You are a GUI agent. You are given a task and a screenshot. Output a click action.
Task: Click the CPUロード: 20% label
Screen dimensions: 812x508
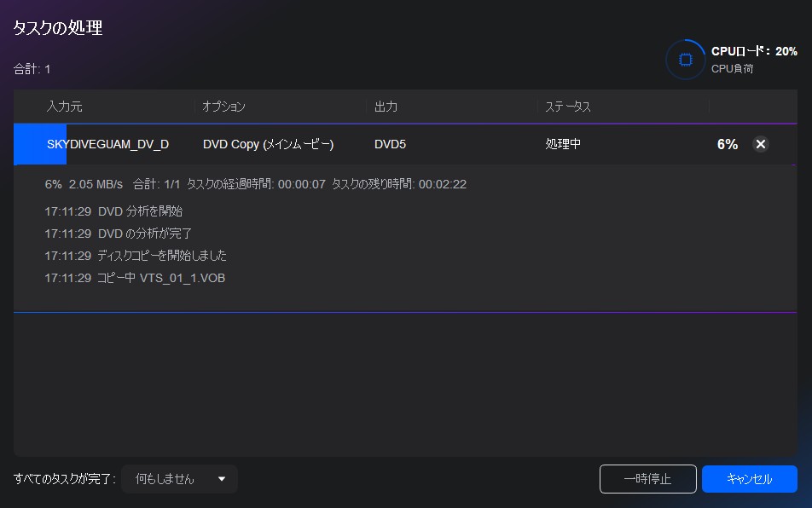(x=754, y=51)
